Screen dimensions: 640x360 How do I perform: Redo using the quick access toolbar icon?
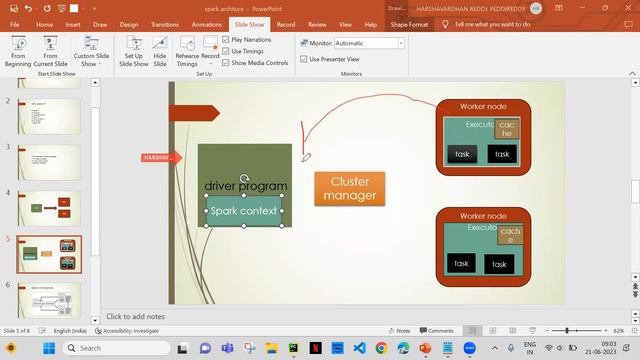click(x=47, y=9)
